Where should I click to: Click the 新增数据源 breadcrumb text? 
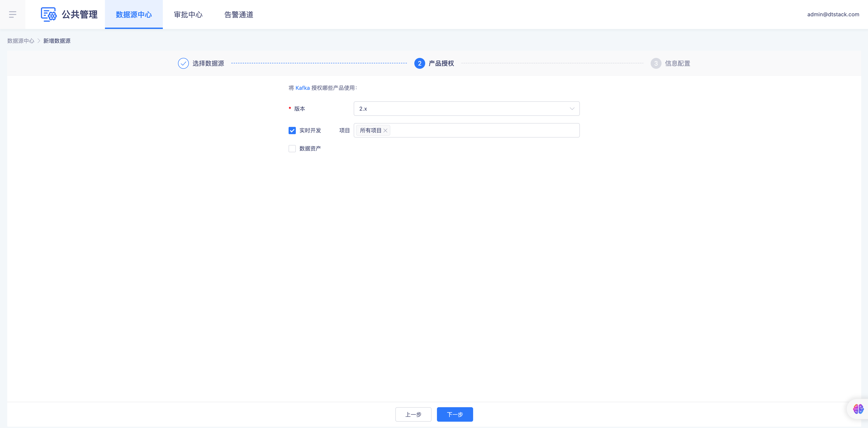pos(57,41)
